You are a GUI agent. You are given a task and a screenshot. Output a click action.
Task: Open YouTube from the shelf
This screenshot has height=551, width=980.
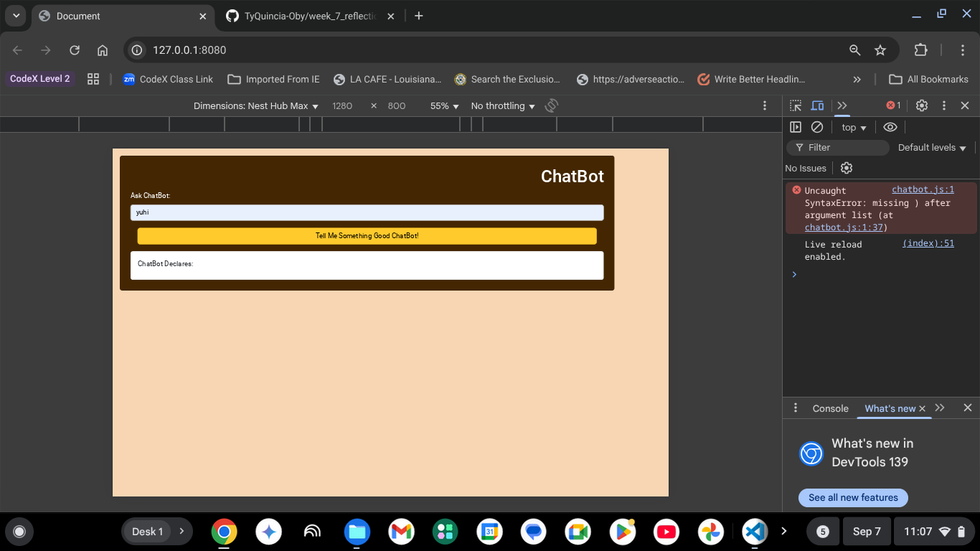point(666,532)
